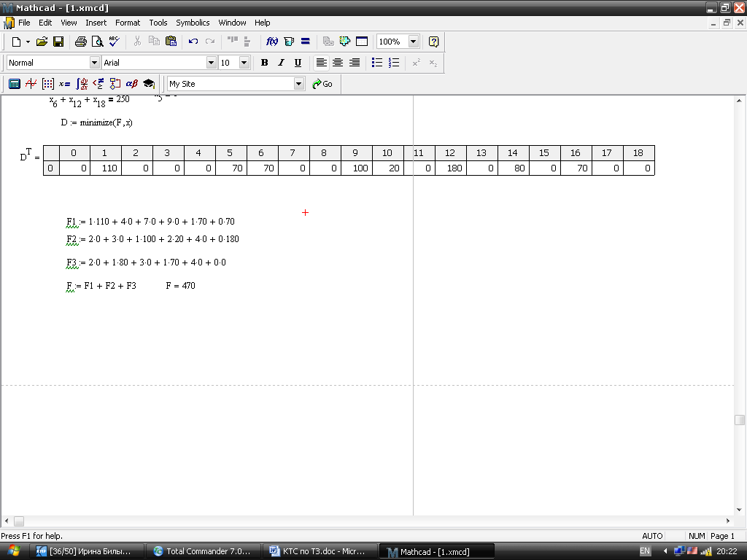Click Align Across regions icon
The image size is (747, 560).
click(233, 42)
